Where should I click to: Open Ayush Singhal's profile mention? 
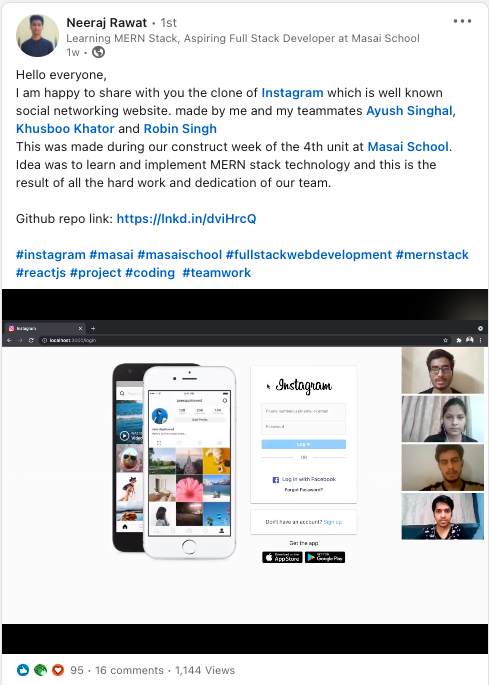pyautogui.click(x=409, y=111)
